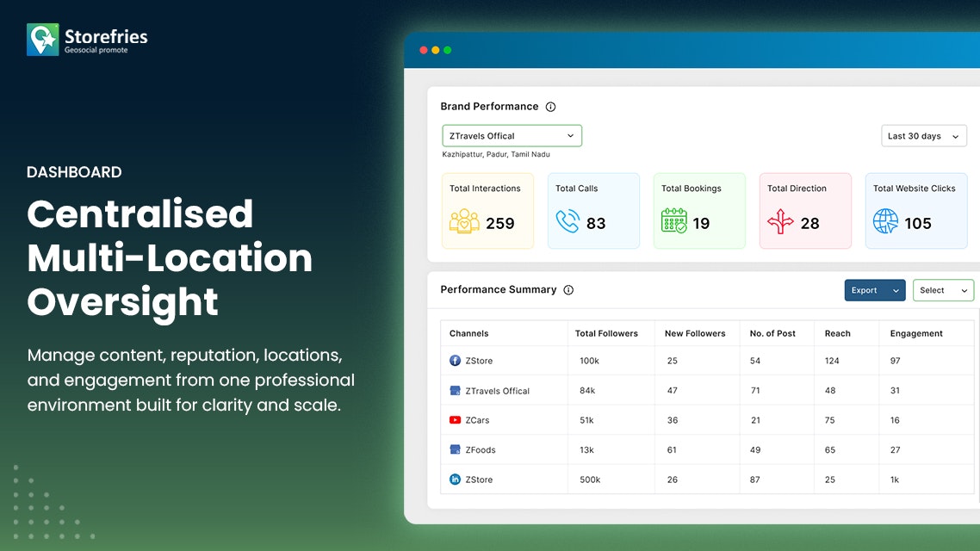This screenshot has height=551, width=980.
Task: Click the store icon beside ZTravels Offical row
Action: [455, 391]
